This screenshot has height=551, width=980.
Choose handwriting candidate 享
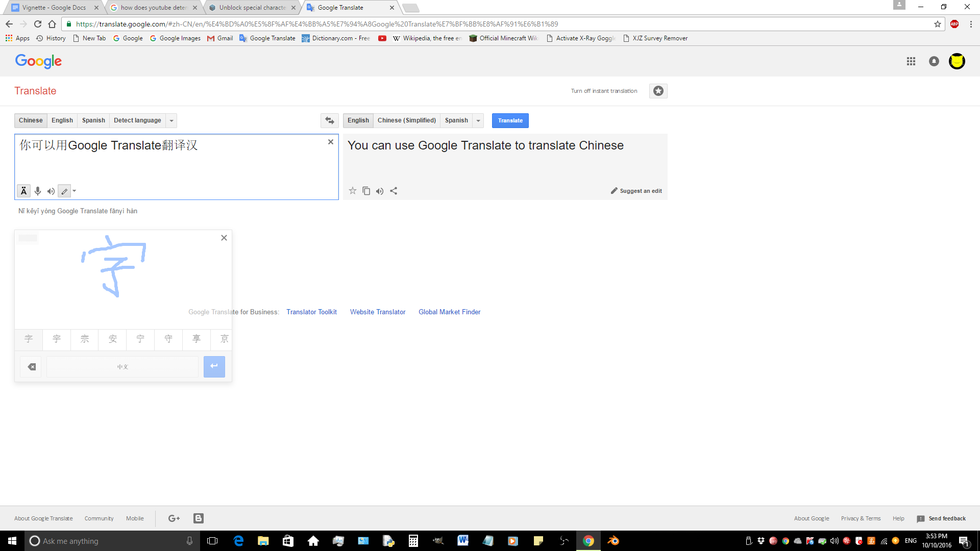coord(197,339)
